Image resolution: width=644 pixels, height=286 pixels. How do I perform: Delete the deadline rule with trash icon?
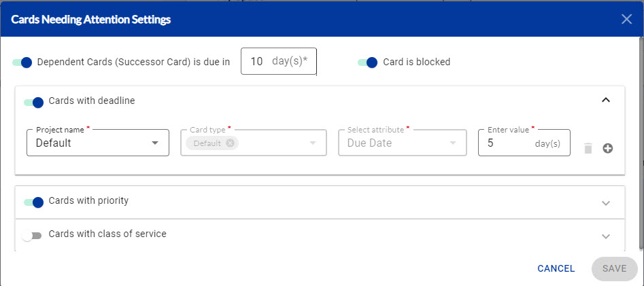(x=588, y=148)
